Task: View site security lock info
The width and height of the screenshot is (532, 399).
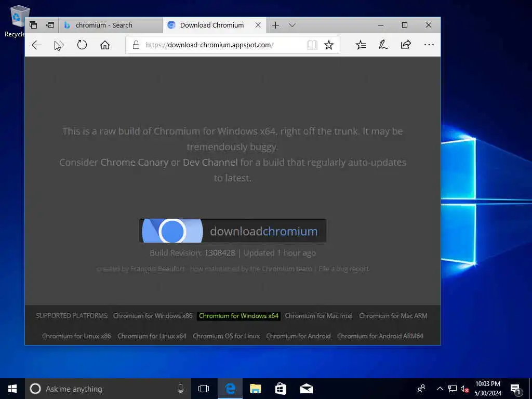Action: click(x=136, y=45)
